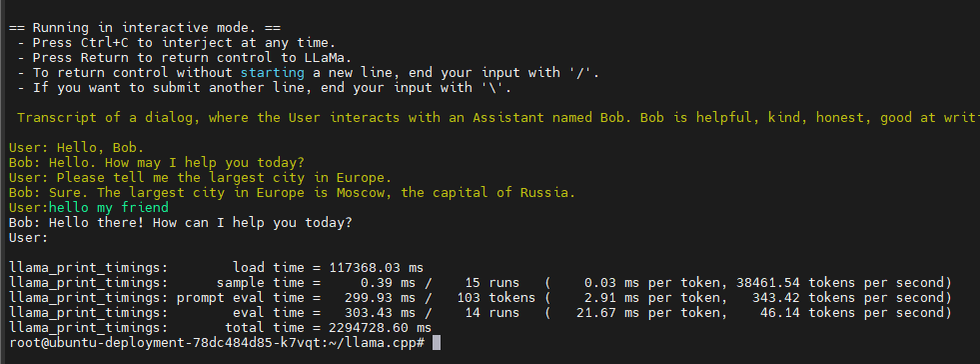The image size is (980, 364).
Task: Click the green text 'hello my friend'
Action: pos(109,208)
